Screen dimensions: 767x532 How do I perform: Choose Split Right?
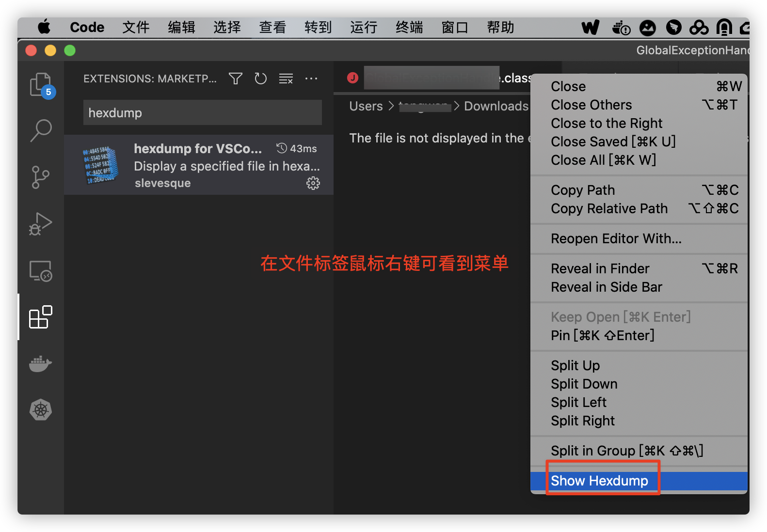coord(639,421)
